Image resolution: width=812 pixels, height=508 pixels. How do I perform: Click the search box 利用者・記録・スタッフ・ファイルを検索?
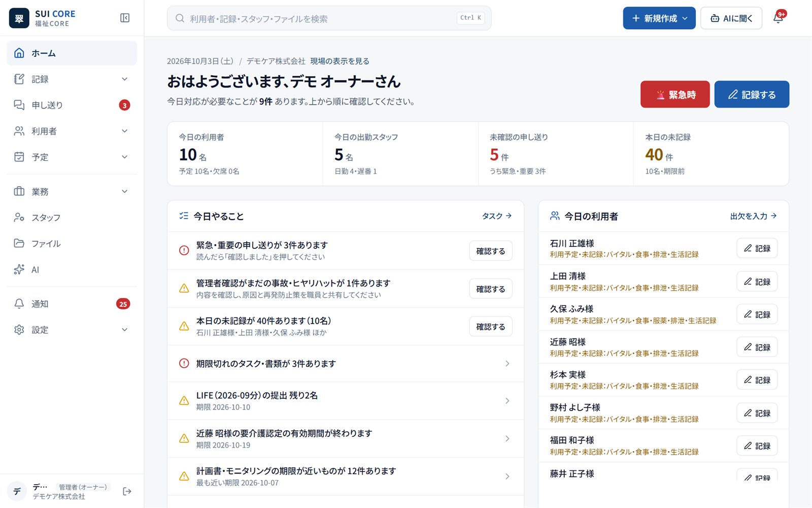[x=329, y=18]
